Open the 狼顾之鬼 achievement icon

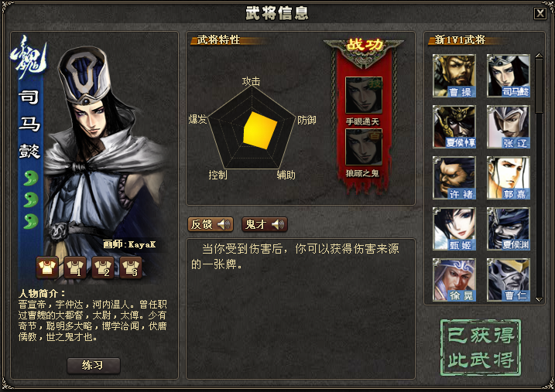pyautogui.click(x=364, y=147)
